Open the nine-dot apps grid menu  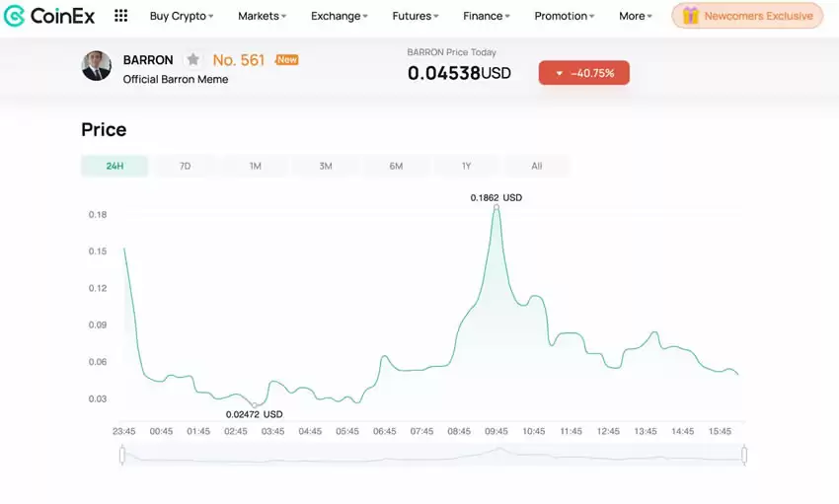[x=120, y=16]
